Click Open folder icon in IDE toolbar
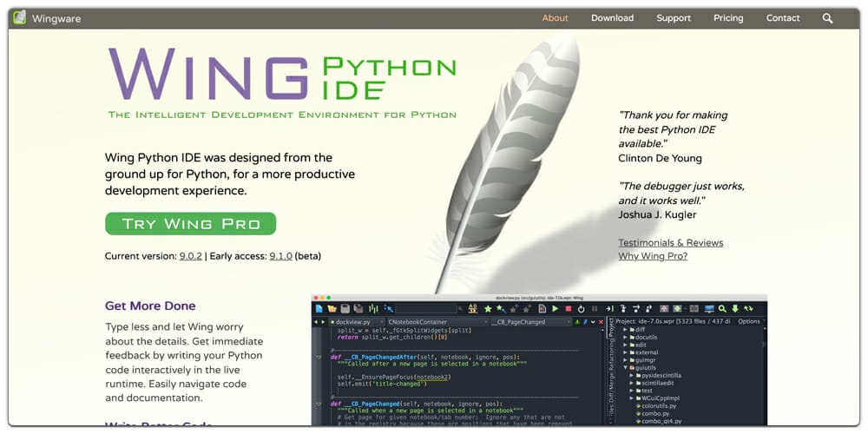The image size is (868, 434). point(332,309)
